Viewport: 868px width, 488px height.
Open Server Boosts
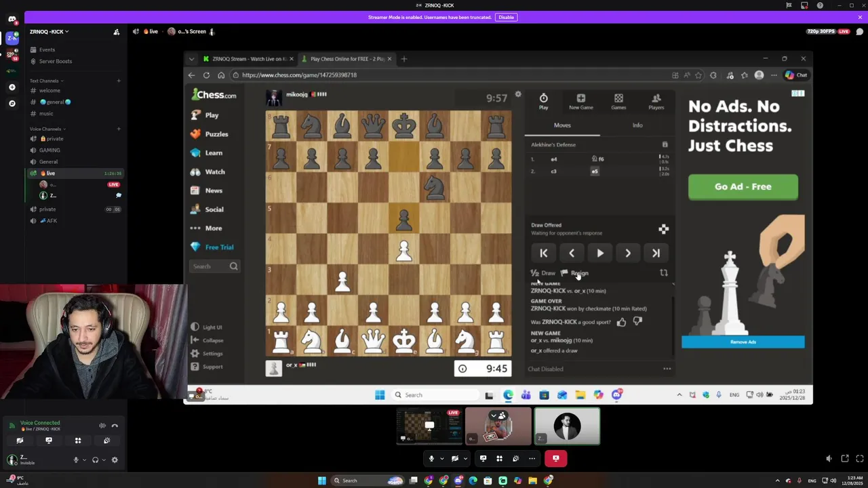click(x=56, y=61)
